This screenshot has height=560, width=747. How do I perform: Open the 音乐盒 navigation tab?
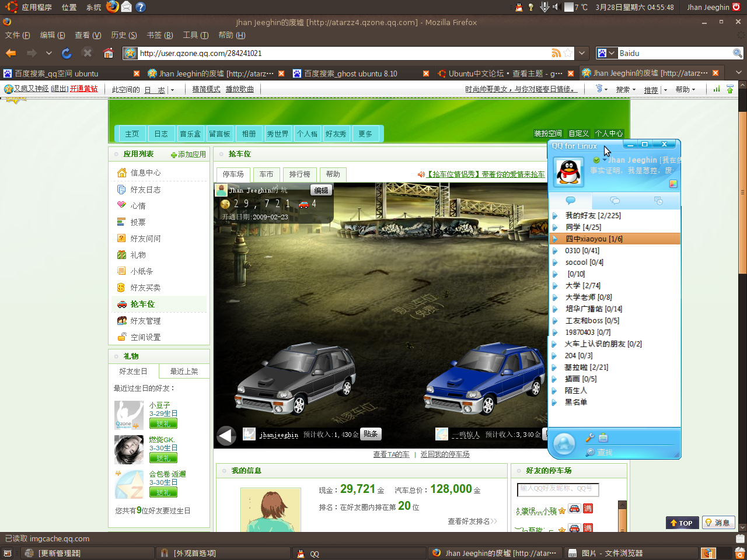coord(190,134)
